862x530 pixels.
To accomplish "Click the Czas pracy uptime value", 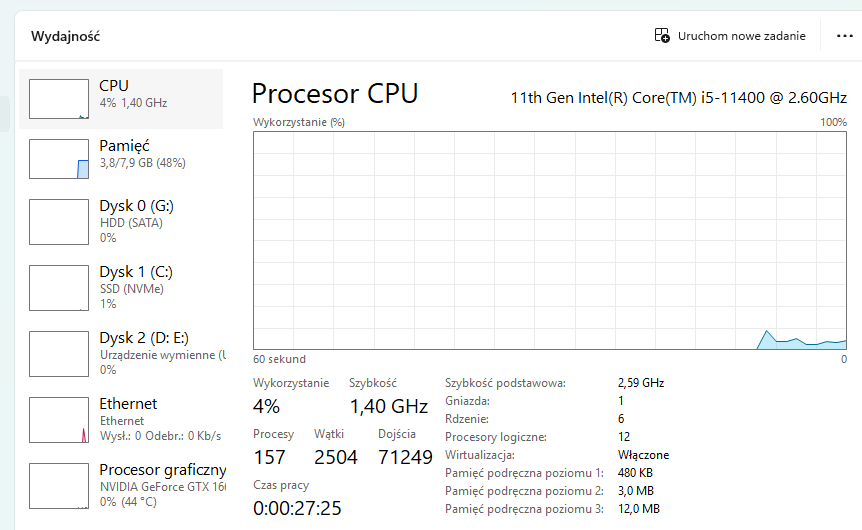I will [297, 508].
